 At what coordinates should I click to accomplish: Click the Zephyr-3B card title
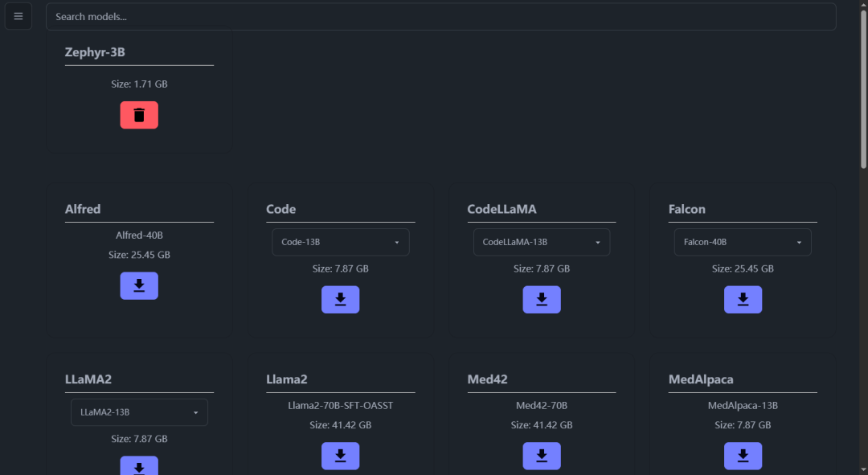click(95, 52)
